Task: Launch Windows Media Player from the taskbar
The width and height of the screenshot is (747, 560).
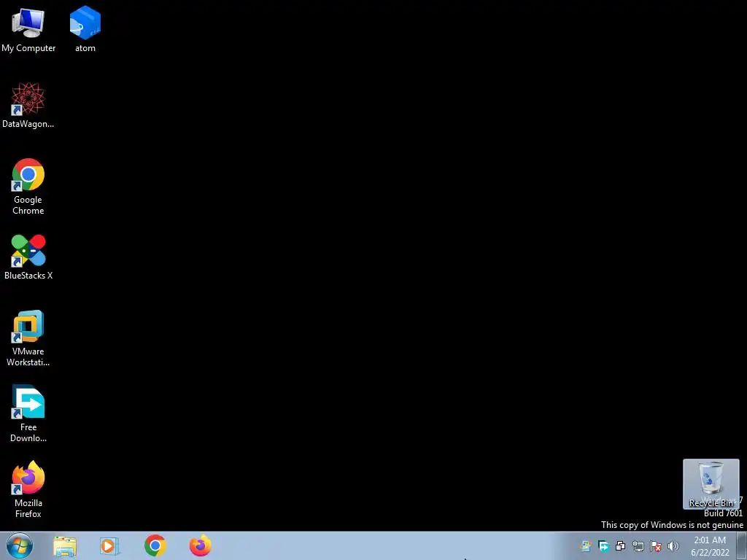Action: (109, 546)
